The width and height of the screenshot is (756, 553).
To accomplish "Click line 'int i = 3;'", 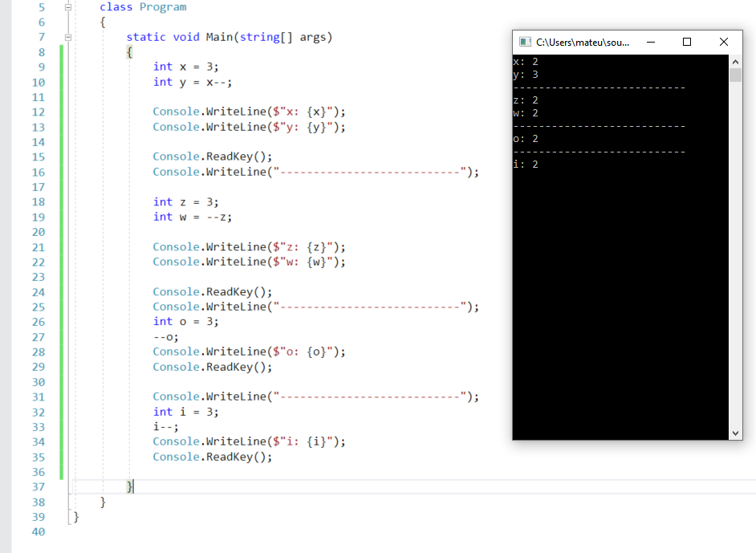I will (x=185, y=412).
